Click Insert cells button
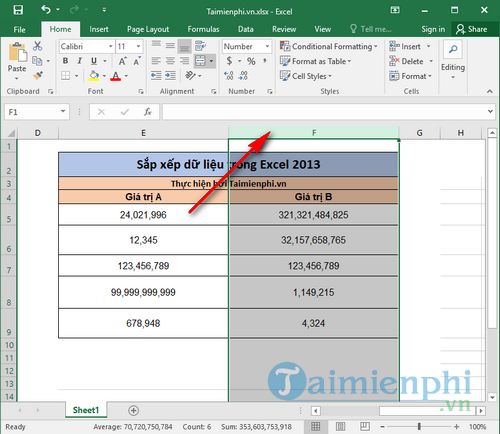Image resolution: width=500 pixels, height=434 pixels. [x=410, y=46]
